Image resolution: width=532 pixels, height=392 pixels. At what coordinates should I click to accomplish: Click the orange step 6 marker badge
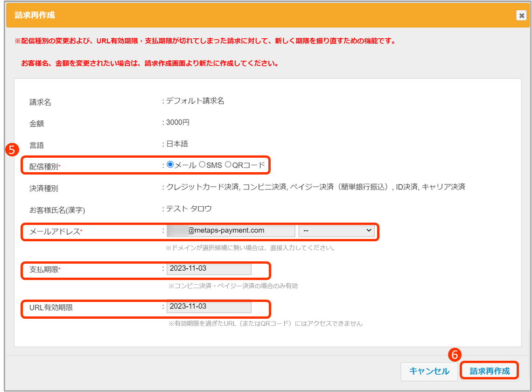click(x=455, y=355)
